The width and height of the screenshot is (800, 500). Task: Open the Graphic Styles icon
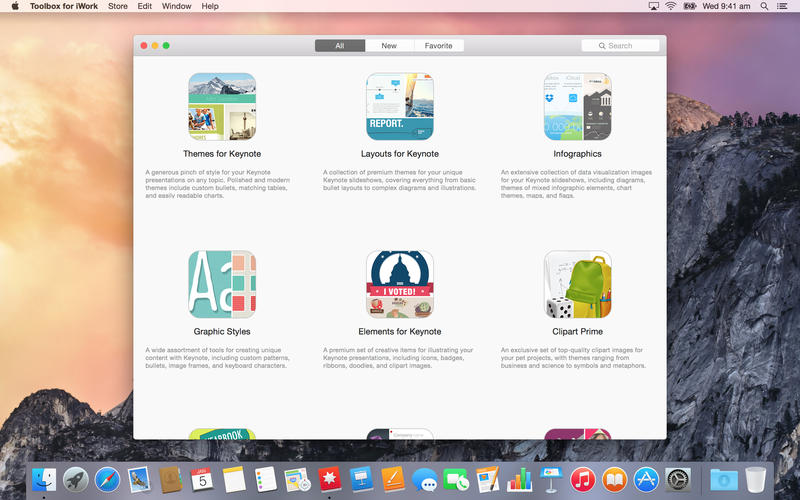tap(222, 284)
